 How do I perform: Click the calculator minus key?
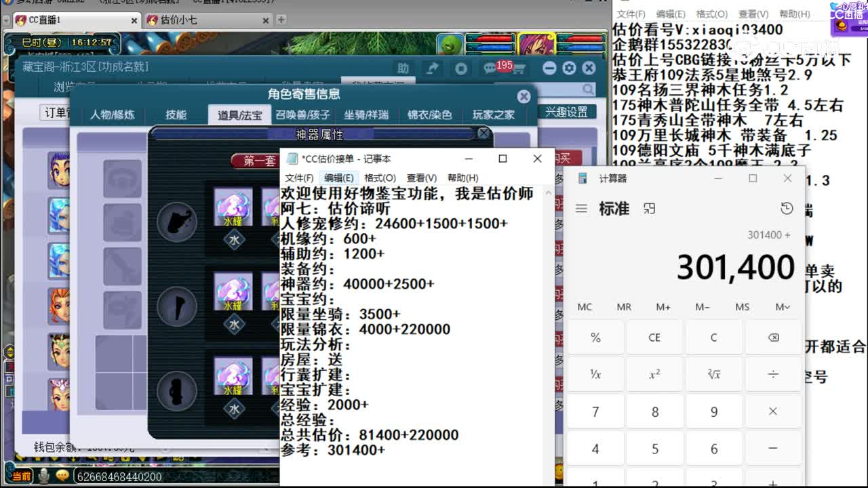click(773, 449)
